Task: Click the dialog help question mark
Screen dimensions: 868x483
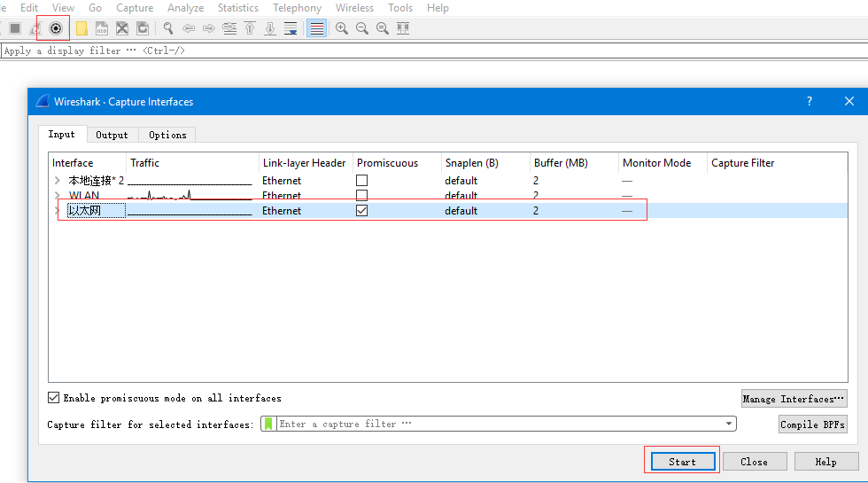Action: (810, 101)
